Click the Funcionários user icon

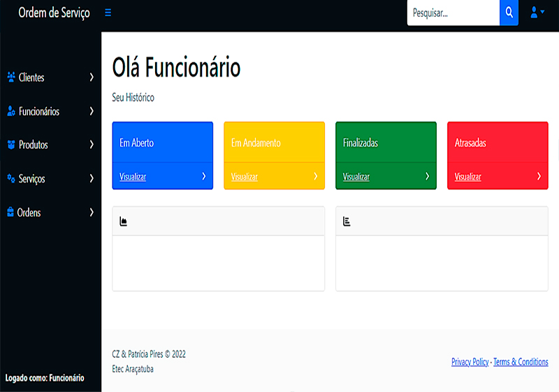(x=11, y=111)
